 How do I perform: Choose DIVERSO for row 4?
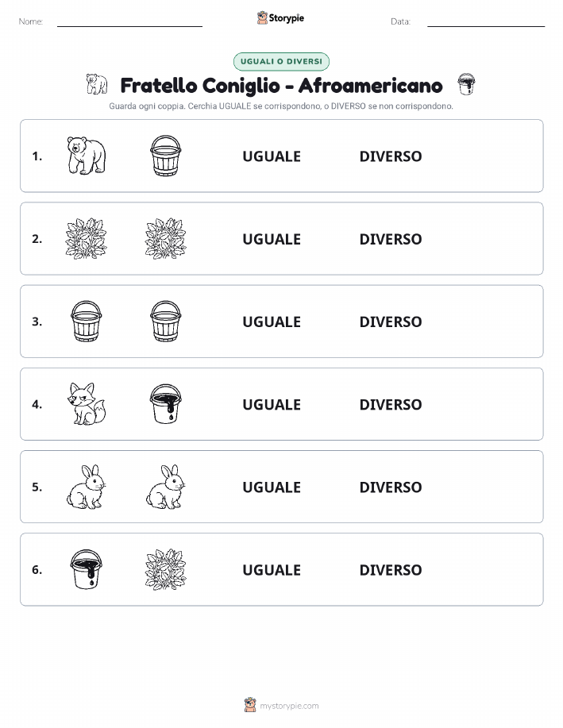click(391, 404)
